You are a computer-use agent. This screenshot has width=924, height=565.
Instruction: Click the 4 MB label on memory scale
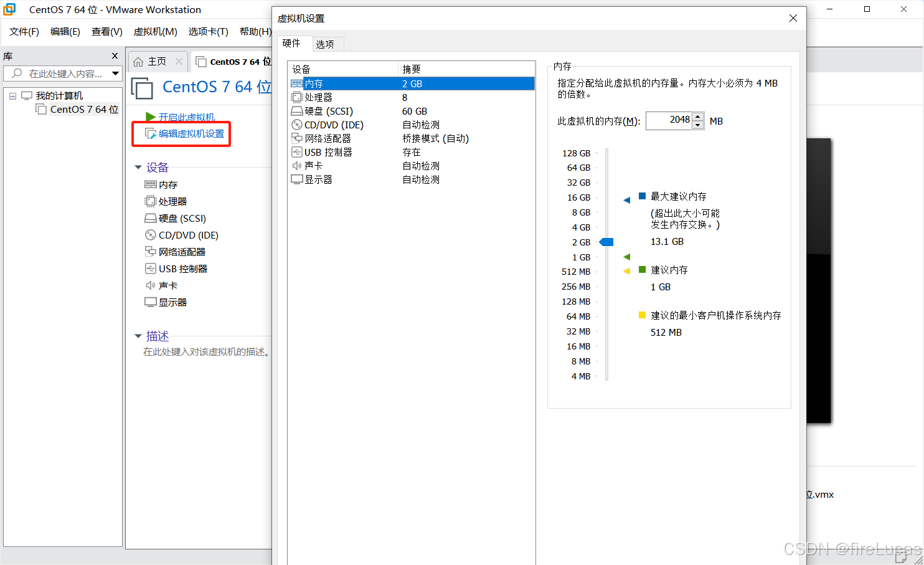(x=581, y=376)
